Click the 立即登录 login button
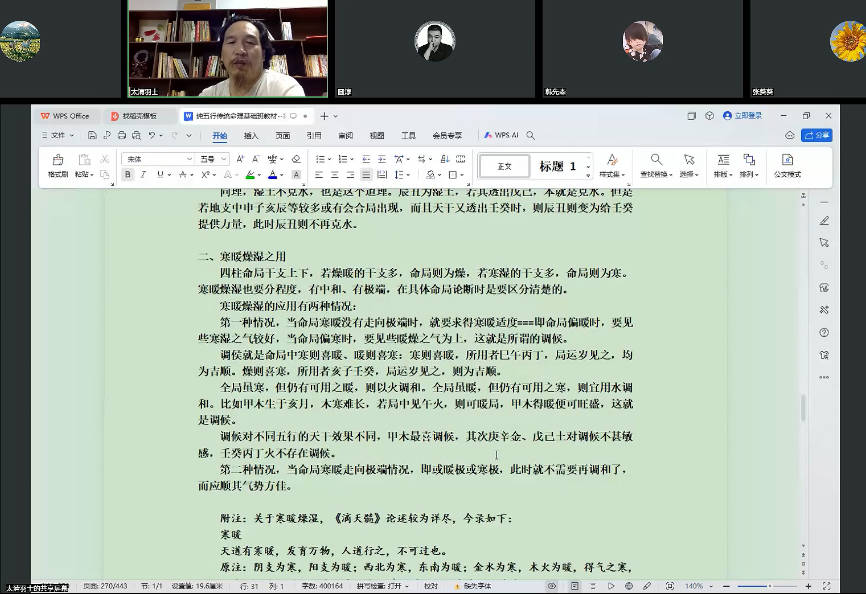866x594 pixels. tap(742, 116)
